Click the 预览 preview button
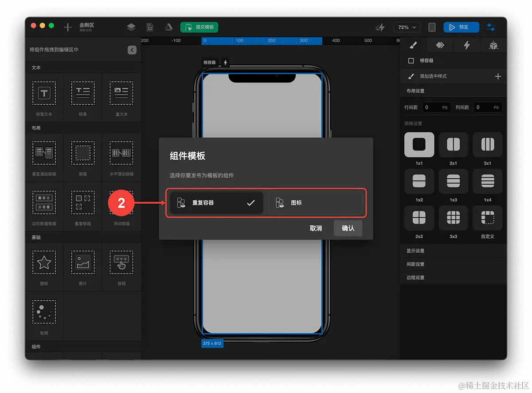The width and height of the screenshot is (532, 393). pyautogui.click(x=461, y=28)
